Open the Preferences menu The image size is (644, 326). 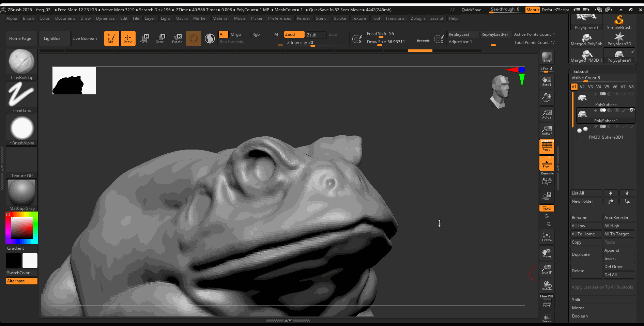point(279,18)
